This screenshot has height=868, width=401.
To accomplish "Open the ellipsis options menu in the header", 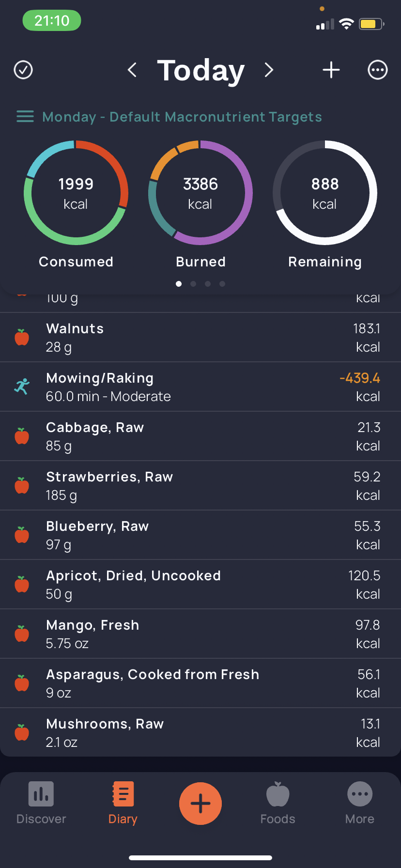I will 377,70.
